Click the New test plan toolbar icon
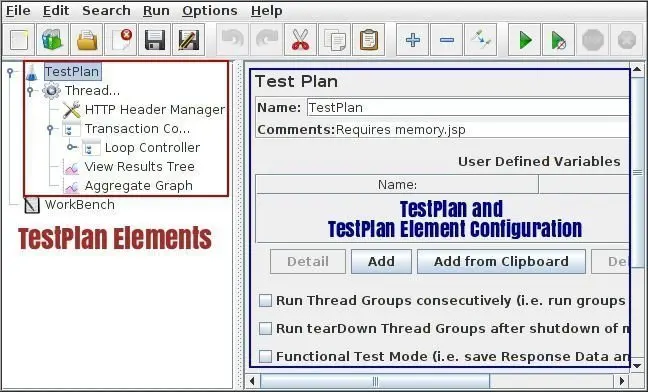 pos(19,40)
